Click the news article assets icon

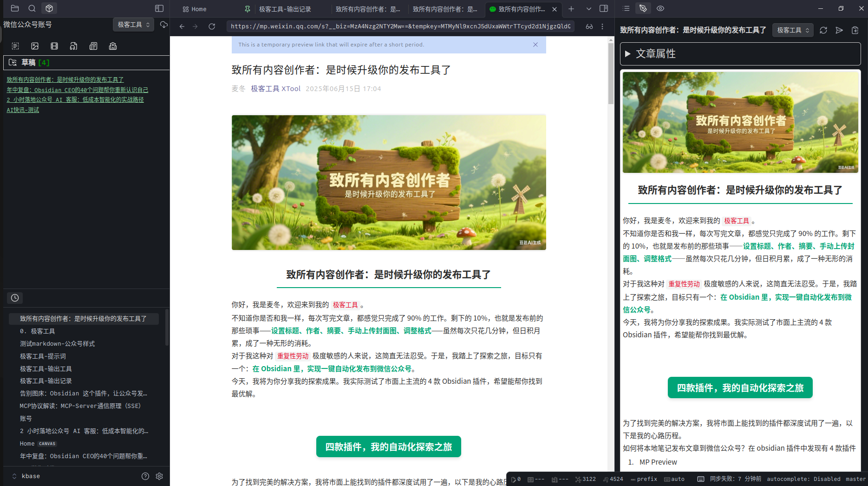pos(93,46)
